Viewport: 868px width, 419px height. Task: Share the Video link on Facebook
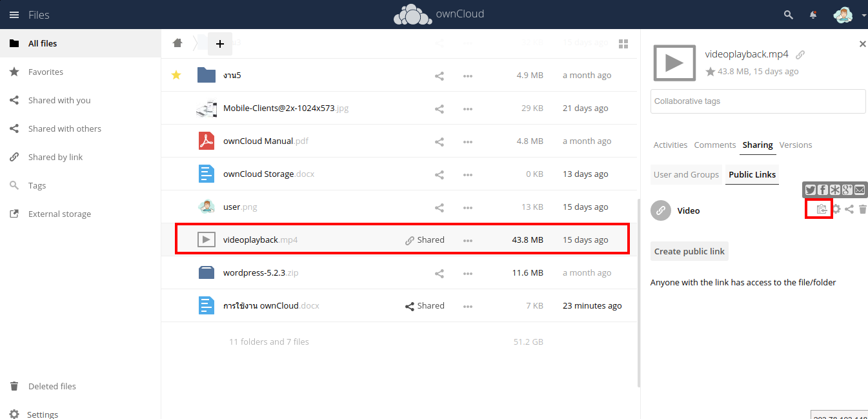823,190
